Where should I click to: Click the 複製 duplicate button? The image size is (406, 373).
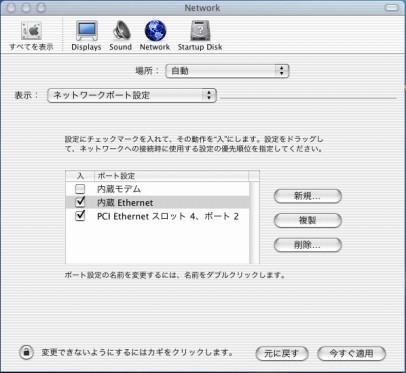308,220
